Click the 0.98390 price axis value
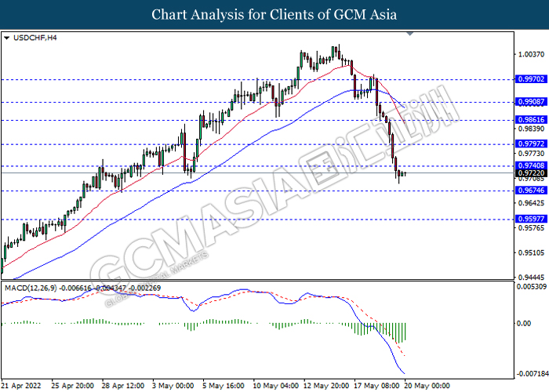The height and width of the screenshot is (392, 549). click(x=531, y=129)
